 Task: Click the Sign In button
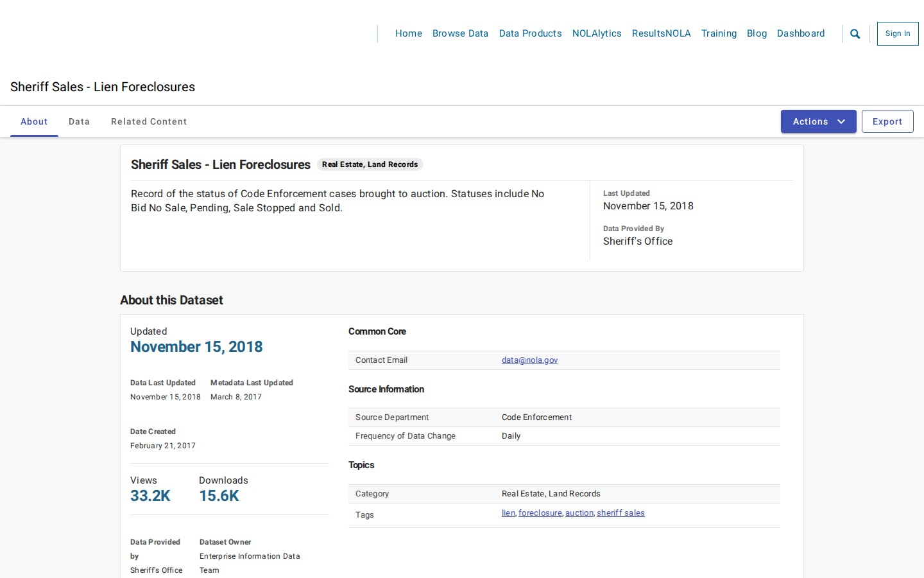(898, 33)
